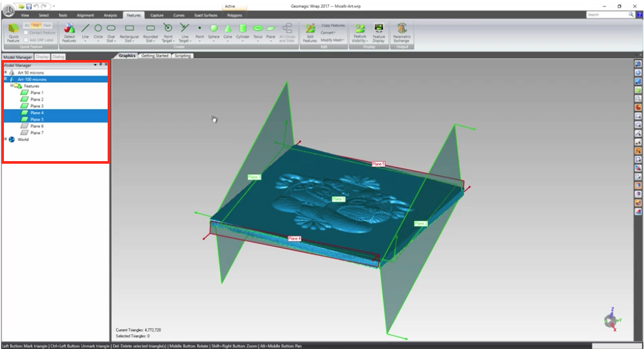Open the Select ribbon tab
644x349 pixels.
click(44, 15)
